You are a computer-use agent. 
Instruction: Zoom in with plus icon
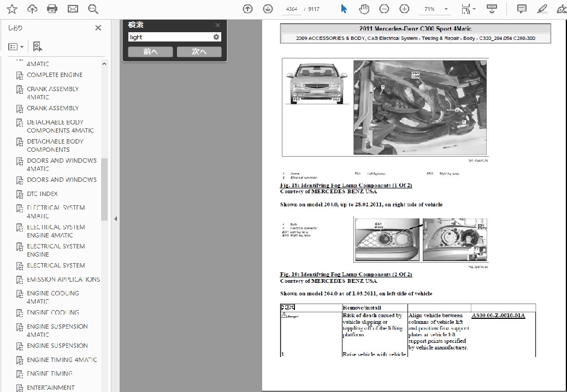tap(404, 9)
